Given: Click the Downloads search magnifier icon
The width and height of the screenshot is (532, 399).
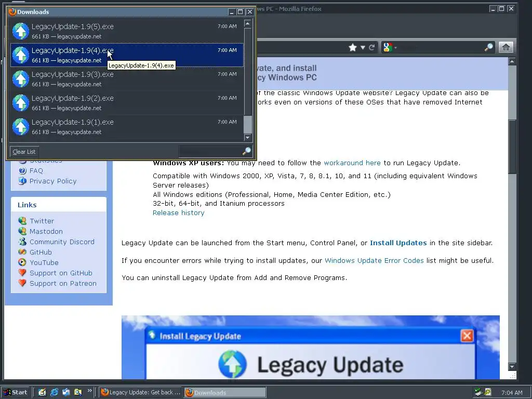Looking at the screenshot, I should pos(247,151).
